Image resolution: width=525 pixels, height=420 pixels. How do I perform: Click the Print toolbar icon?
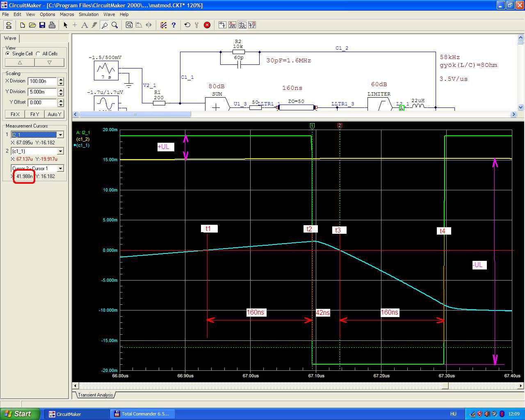coord(52,25)
